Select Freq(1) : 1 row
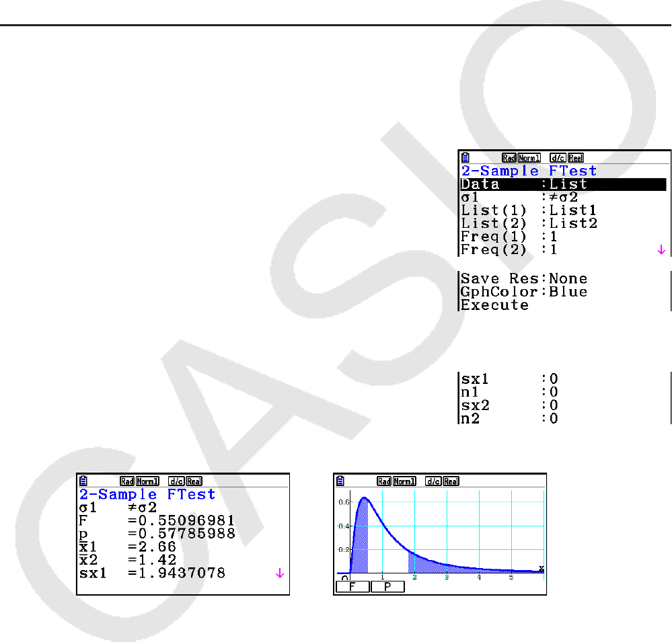 point(509,237)
